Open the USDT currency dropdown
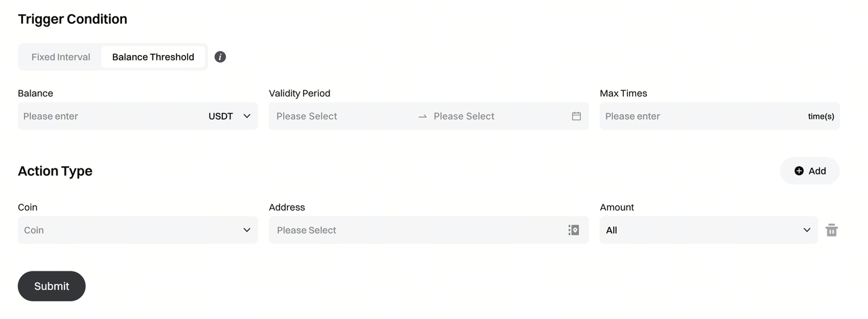Screen dimensions: 868x319 pyautogui.click(x=229, y=116)
